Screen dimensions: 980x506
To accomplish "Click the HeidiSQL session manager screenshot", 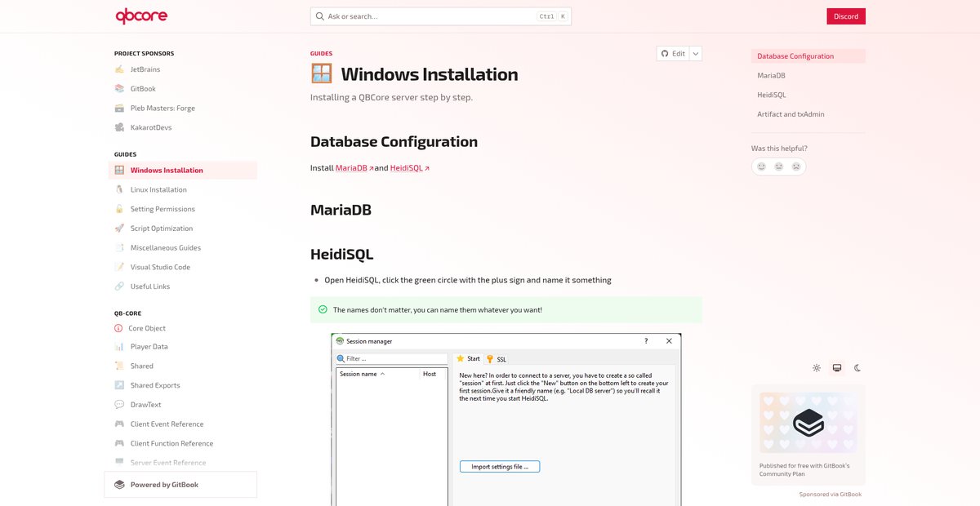I will click(x=506, y=419).
